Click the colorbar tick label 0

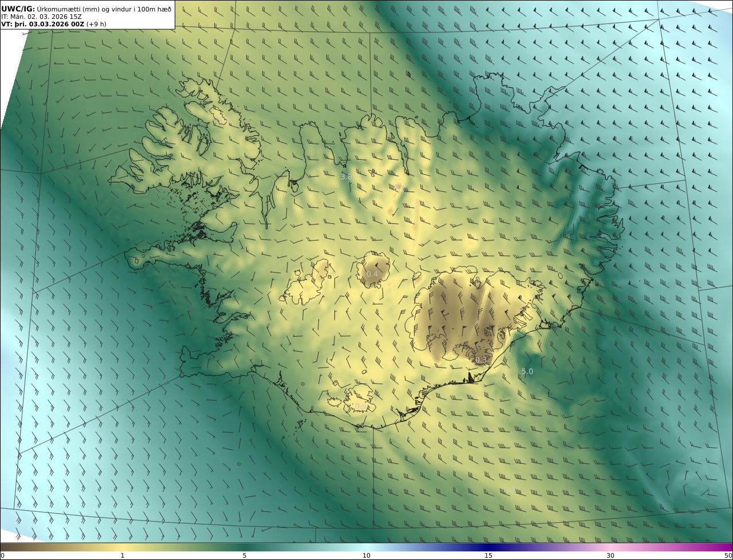(2, 555)
